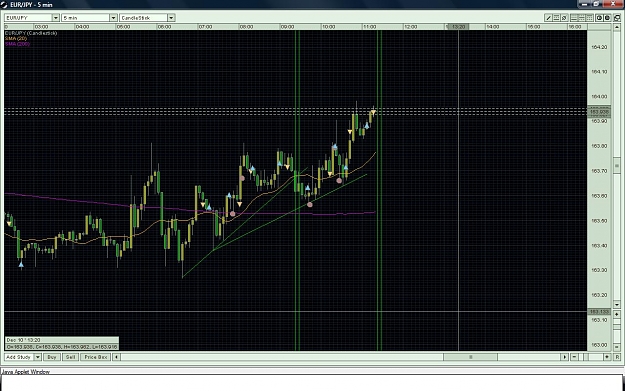Click the horizontal zoom in plus button
The height and width of the screenshot is (391, 625).
pyautogui.click(x=607, y=357)
